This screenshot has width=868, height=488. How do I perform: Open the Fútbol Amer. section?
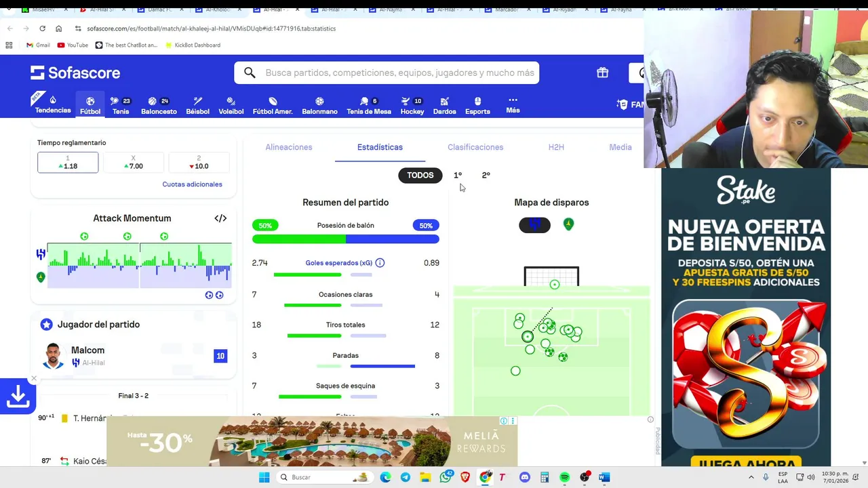[273, 105]
